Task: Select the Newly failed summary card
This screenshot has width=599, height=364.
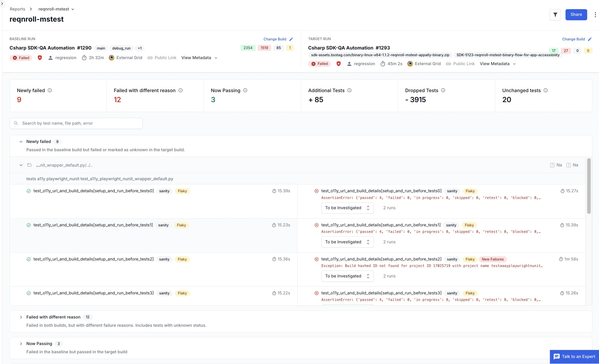Action: pos(58,96)
